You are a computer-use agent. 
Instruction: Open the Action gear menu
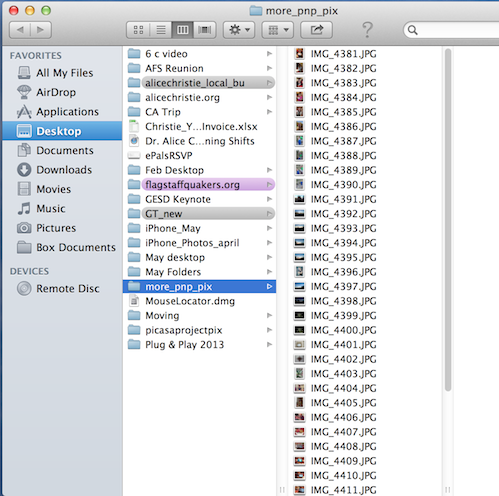tap(239, 30)
